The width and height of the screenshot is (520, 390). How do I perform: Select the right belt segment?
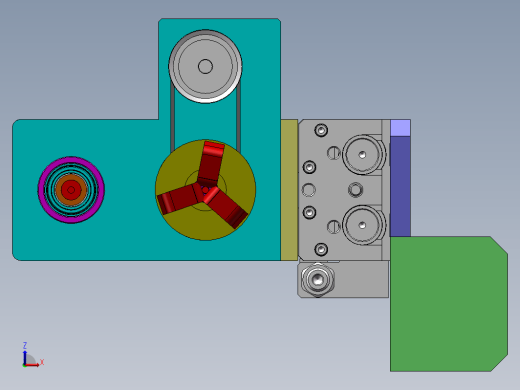click(239, 117)
